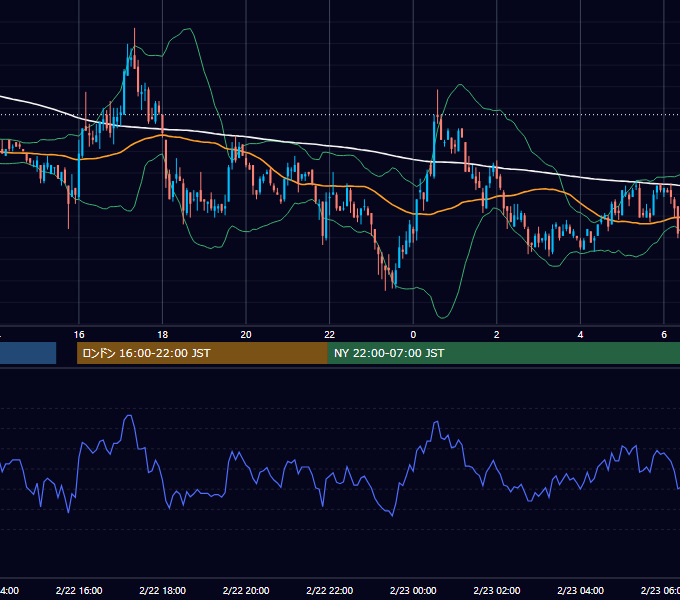
Task: Click the 18 hour label on price chart axis
Action: coord(162,335)
